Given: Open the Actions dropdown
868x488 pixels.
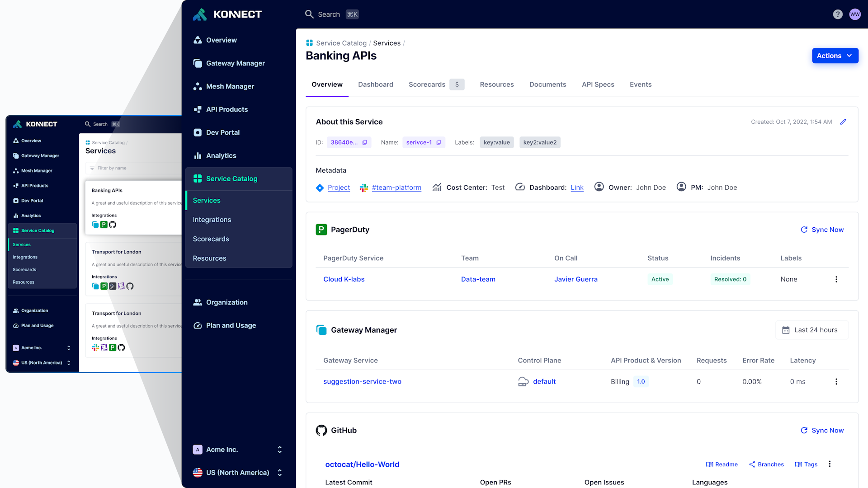Looking at the screenshot, I should point(835,56).
